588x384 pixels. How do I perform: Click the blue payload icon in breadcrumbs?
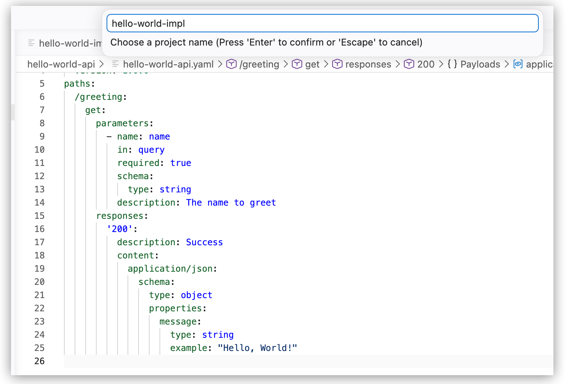click(518, 64)
